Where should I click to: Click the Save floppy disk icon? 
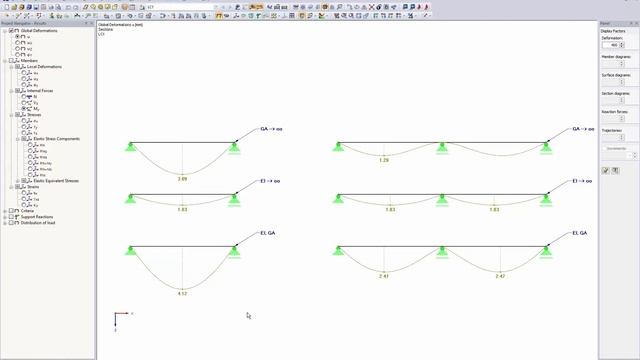coord(36,7)
